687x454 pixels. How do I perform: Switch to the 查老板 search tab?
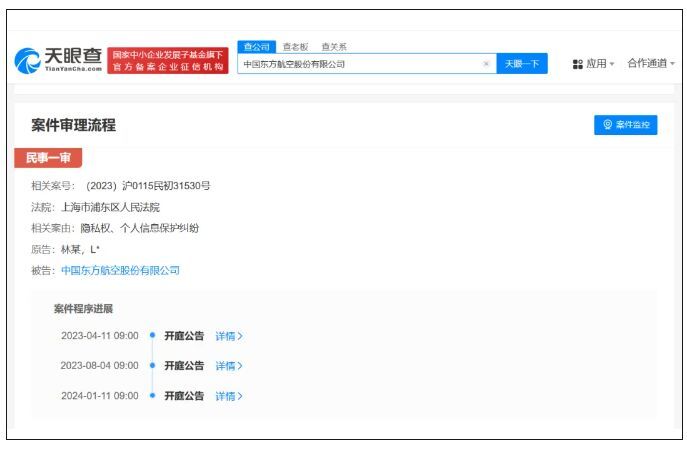point(296,47)
